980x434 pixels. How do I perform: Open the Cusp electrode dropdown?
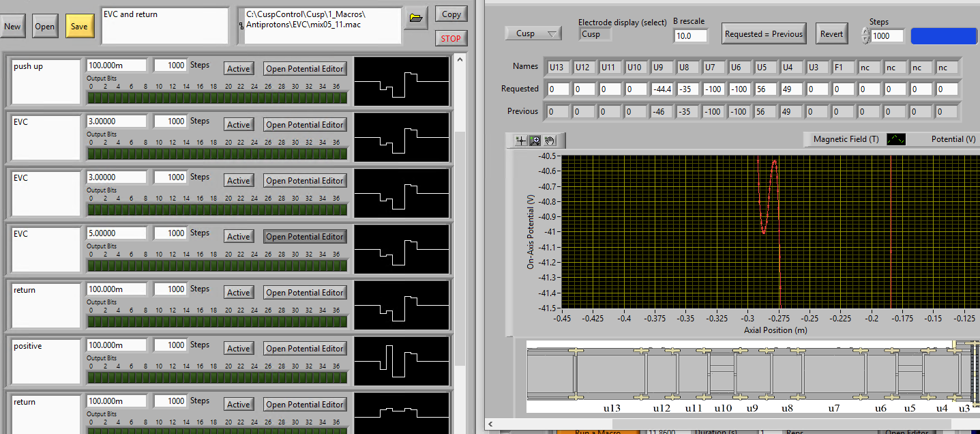(x=533, y=33)
